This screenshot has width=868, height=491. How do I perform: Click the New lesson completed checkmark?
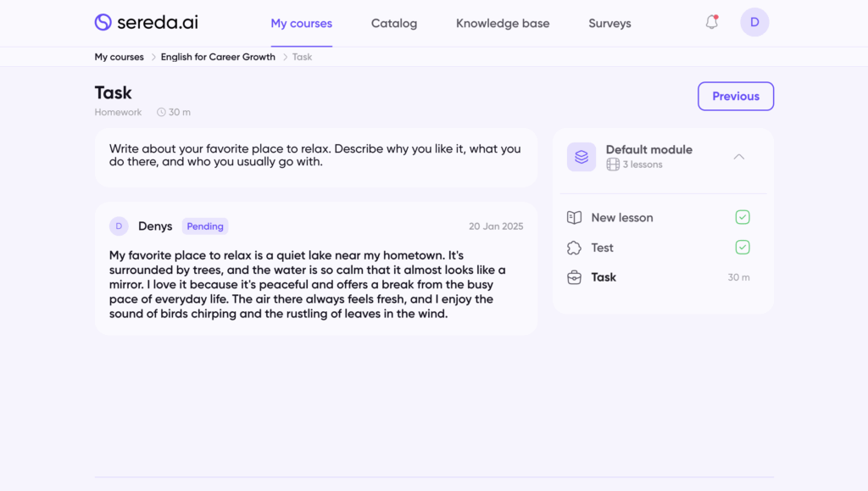(x=743, y=218)
